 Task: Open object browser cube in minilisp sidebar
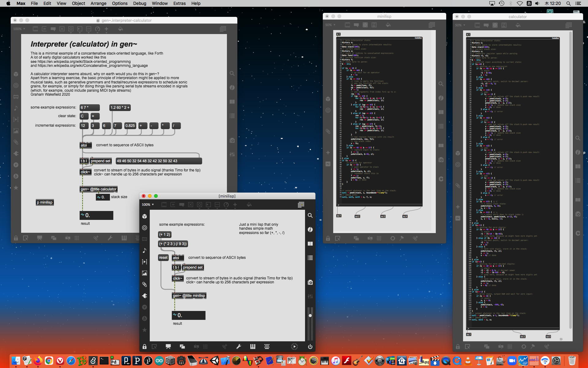coord(145,217)
